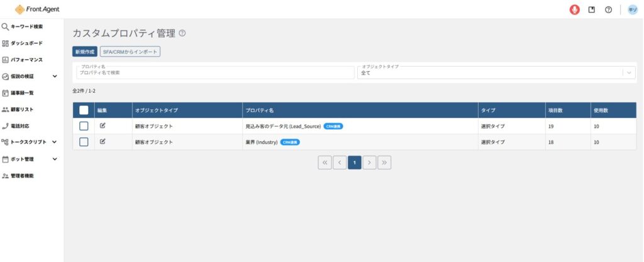Edit the 見込み客のデータ元 property row
This screenshot has width=644, height=262.
click(x=103, y=126)
